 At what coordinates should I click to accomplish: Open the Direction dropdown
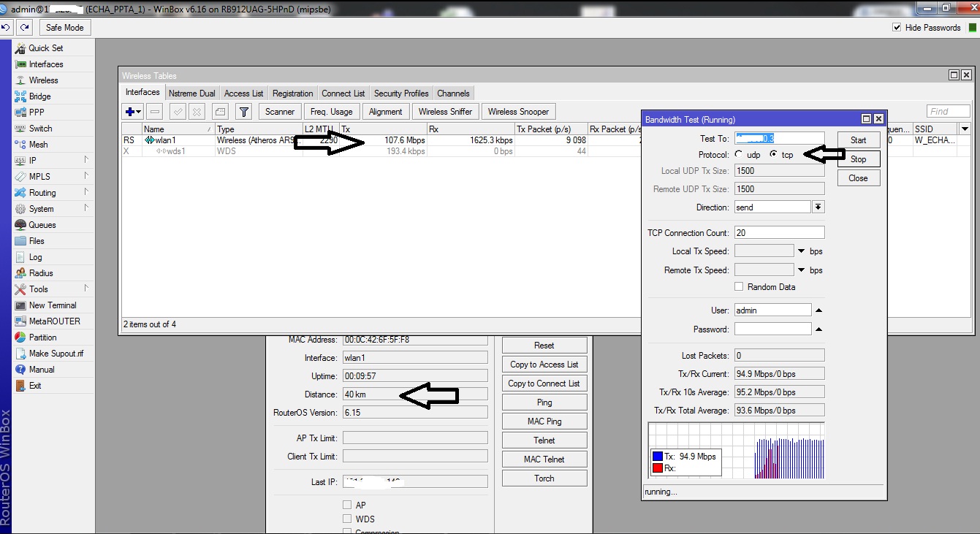tap(818, 207)
